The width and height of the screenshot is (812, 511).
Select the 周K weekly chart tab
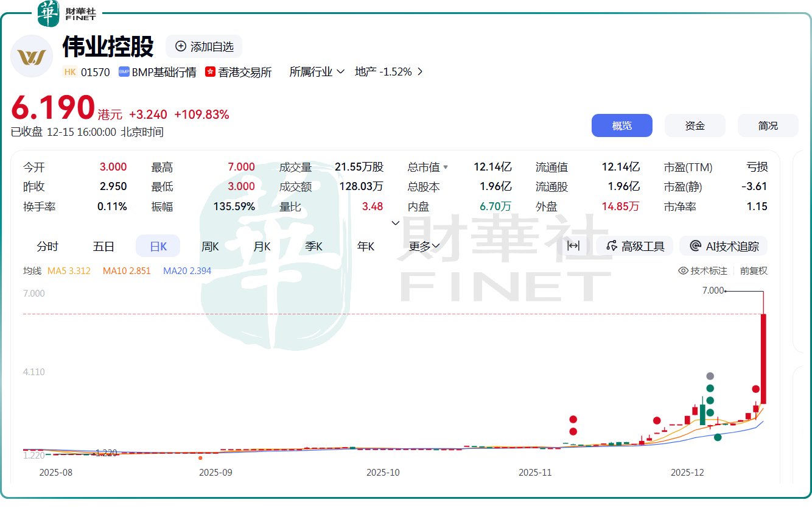tap(209, 245)
